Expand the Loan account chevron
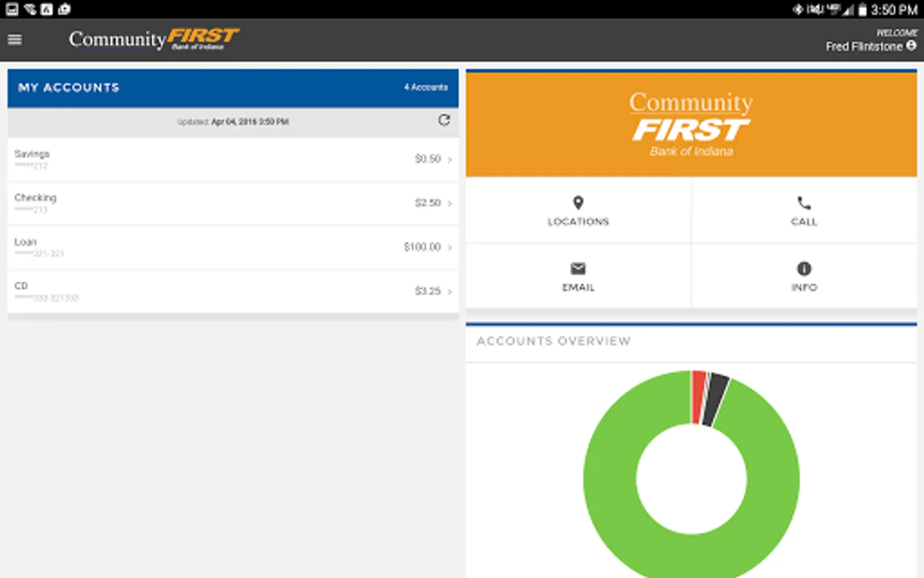Image resolution: width=924 pixels, height=578 pixels. (450, 247)
